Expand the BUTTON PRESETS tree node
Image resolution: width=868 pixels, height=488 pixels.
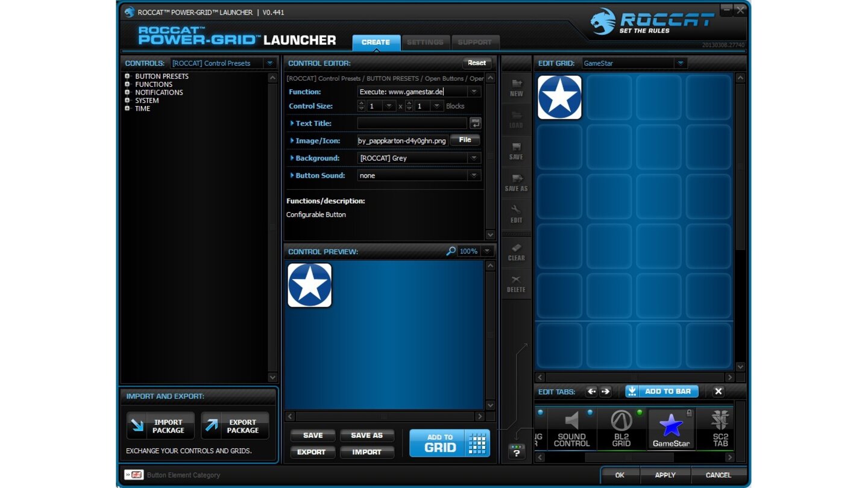pos(127,76)
